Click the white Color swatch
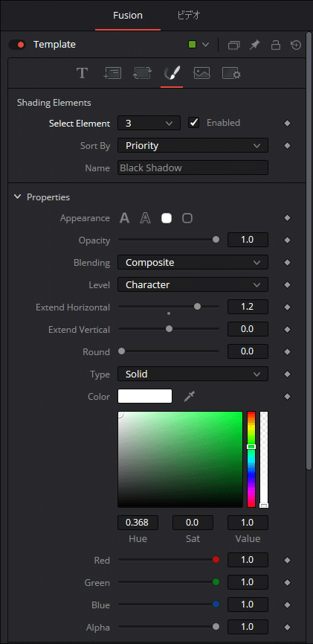 [x=145, y=396]
